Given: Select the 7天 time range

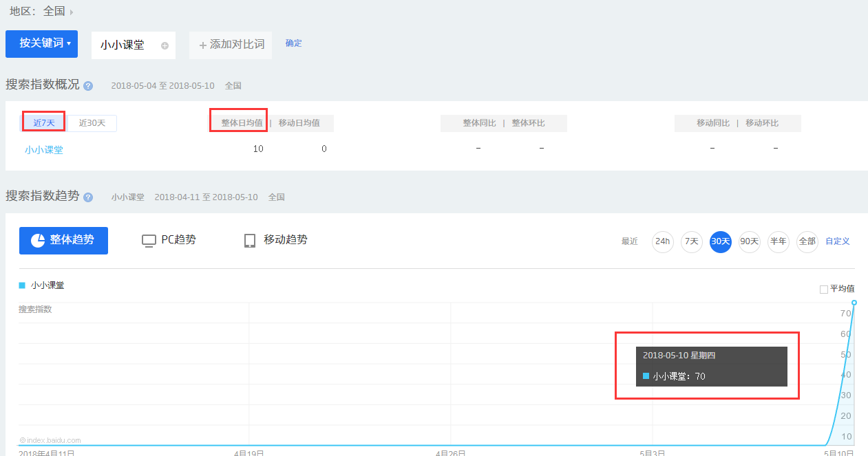Looking at the screenshot, I should (x=692, y=241).
